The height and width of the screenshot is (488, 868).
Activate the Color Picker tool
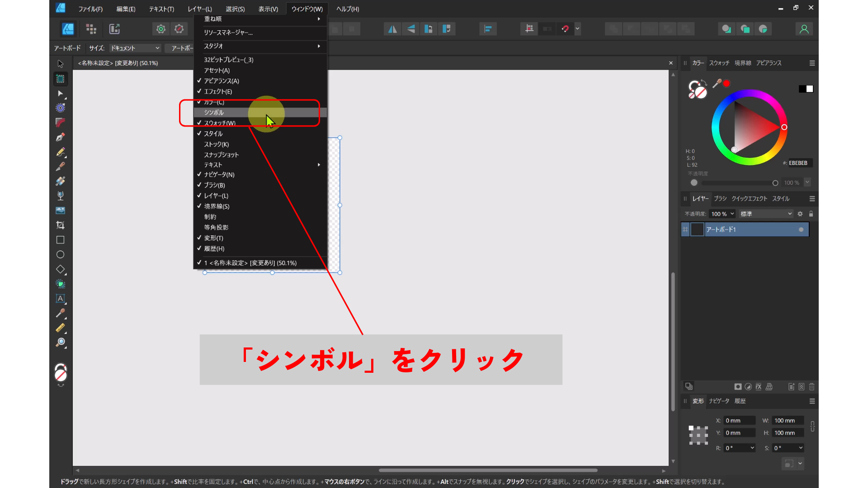60,314
